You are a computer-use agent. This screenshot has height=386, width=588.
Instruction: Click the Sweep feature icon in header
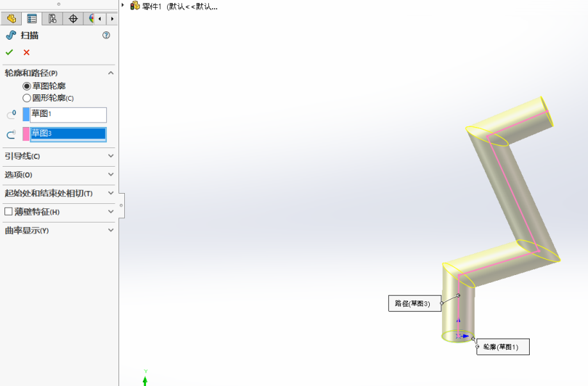point(11,35)
